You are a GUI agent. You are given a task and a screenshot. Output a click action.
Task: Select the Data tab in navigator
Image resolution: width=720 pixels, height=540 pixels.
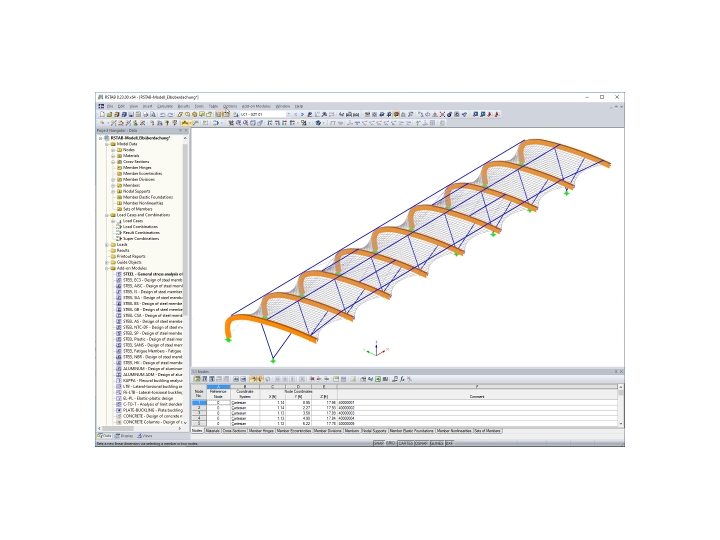point(105,436)
